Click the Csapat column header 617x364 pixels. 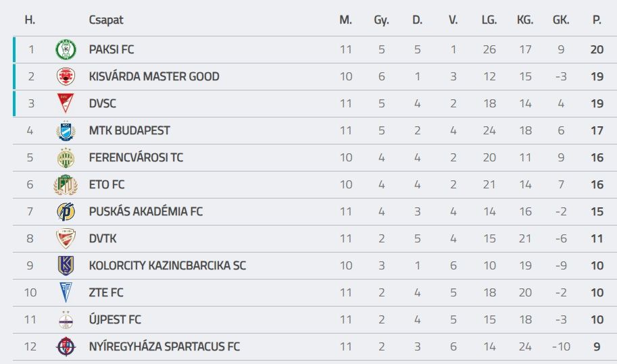tap(106, 20)
